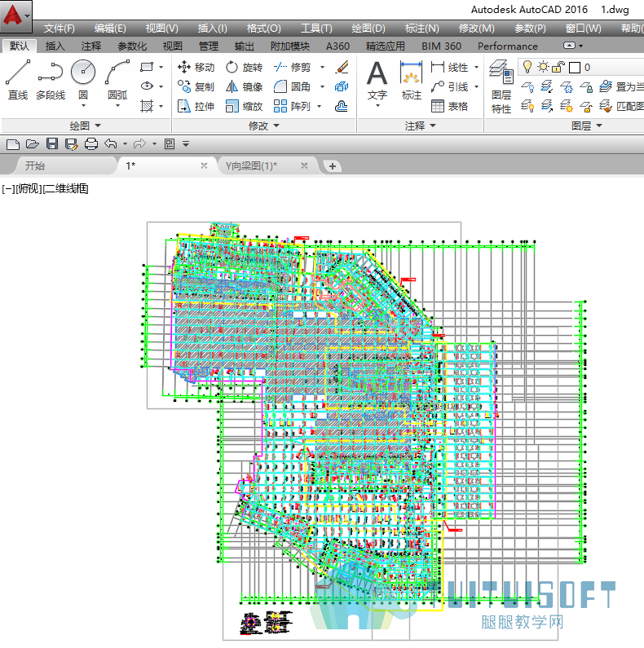The height and width of the screenshot is (648, 644).
Task: Activate the Move (移动) command
Action: pyautogui.click(x=196, y=67)
